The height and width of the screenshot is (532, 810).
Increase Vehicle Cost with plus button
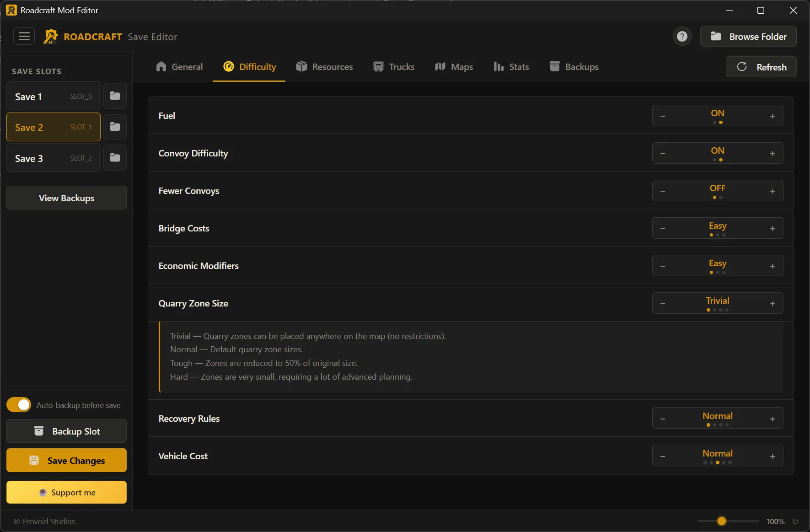(772, 457)
